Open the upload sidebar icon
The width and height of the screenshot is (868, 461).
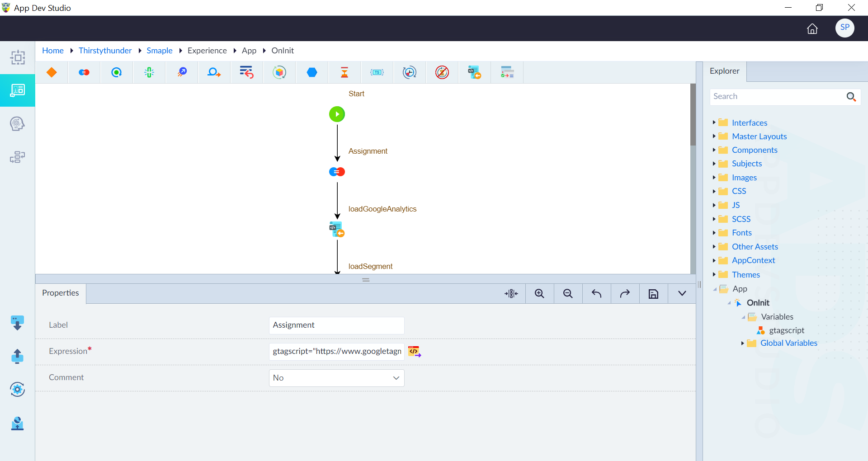17,356
